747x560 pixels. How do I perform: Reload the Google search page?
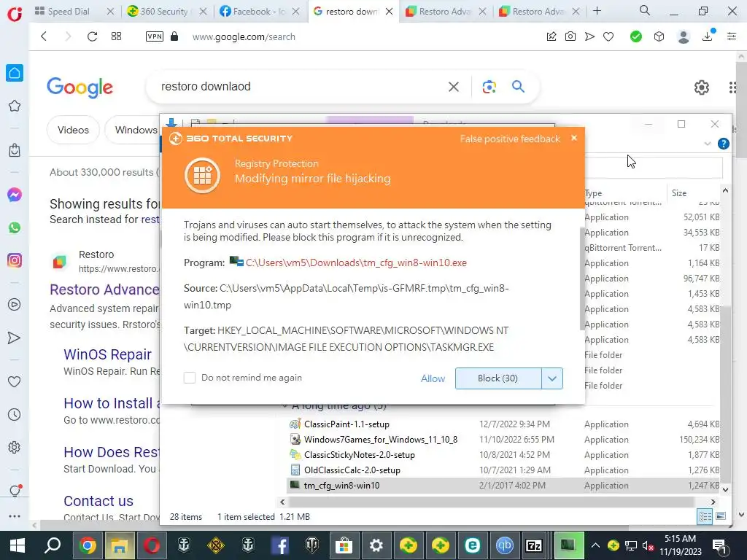pos(92,36)
